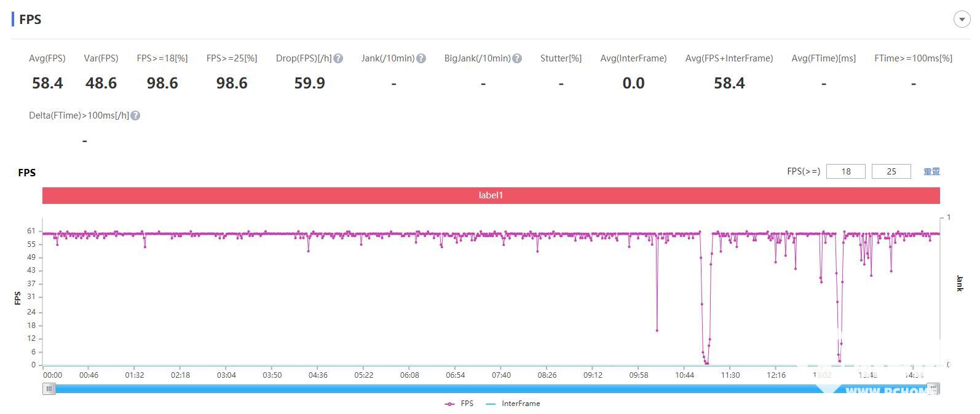Click the left handle of time range slider
This screenshot has width=980, height=414.
coord(49,388)
